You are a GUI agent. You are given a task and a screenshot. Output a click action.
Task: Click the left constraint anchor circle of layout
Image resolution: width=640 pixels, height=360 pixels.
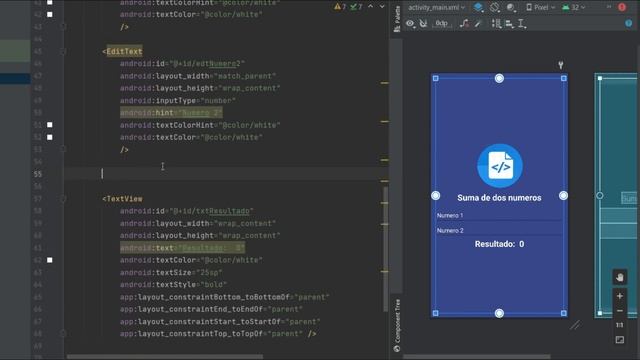[436, 196]
